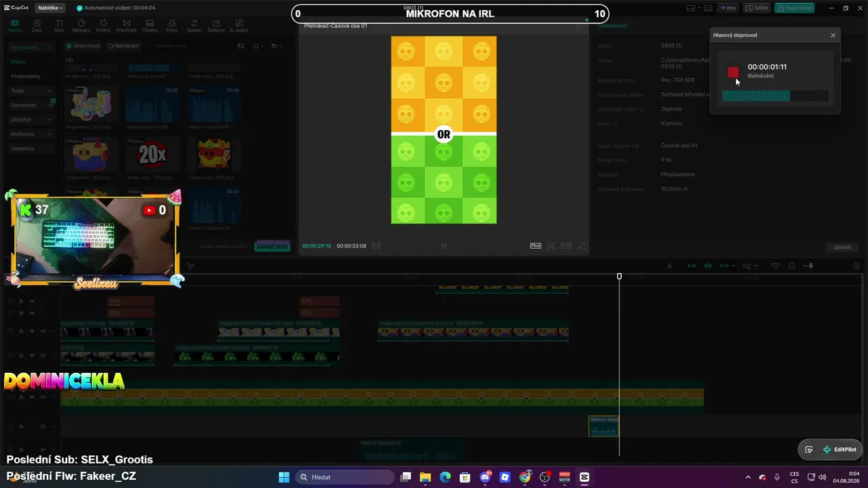Viewport: 868px width, 488px height.
Task: Open the Nálepky stickers tab
Action: coord(81,26)
